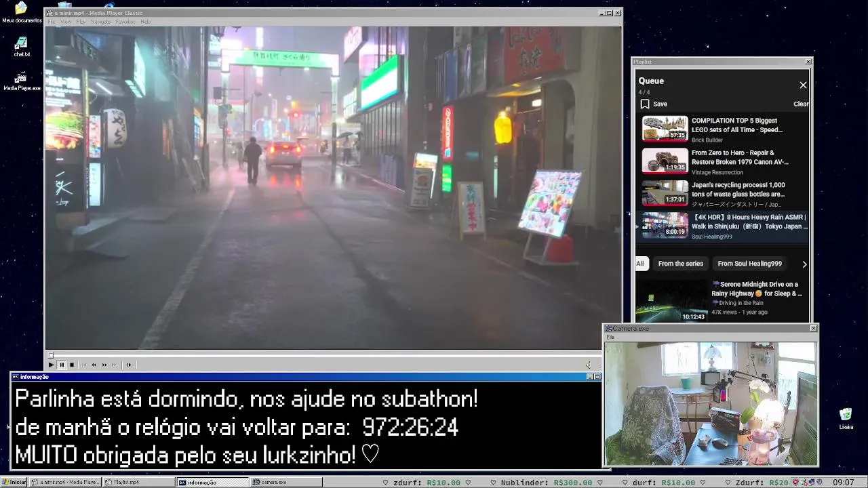This screenshot has width=868, height=488.
Task: Close the Queue panel with X icon
Action: point(803,85)
